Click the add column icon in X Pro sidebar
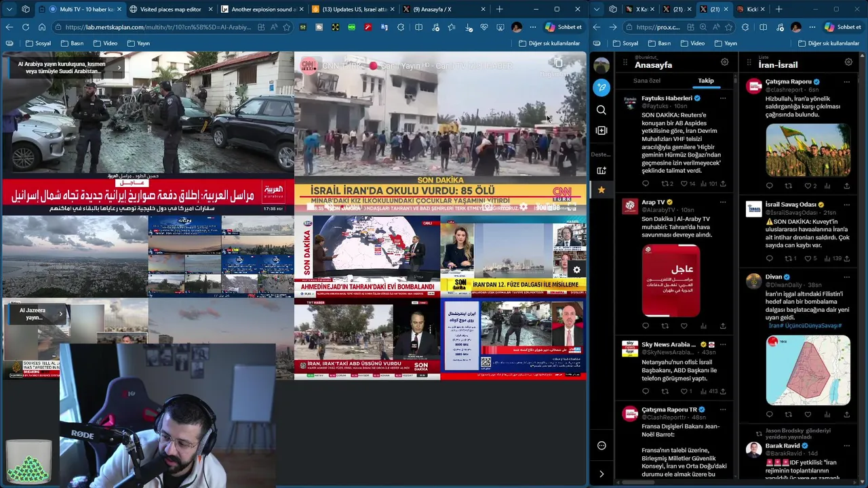Screen dimensions: 868x488 (x=601, y=130)
